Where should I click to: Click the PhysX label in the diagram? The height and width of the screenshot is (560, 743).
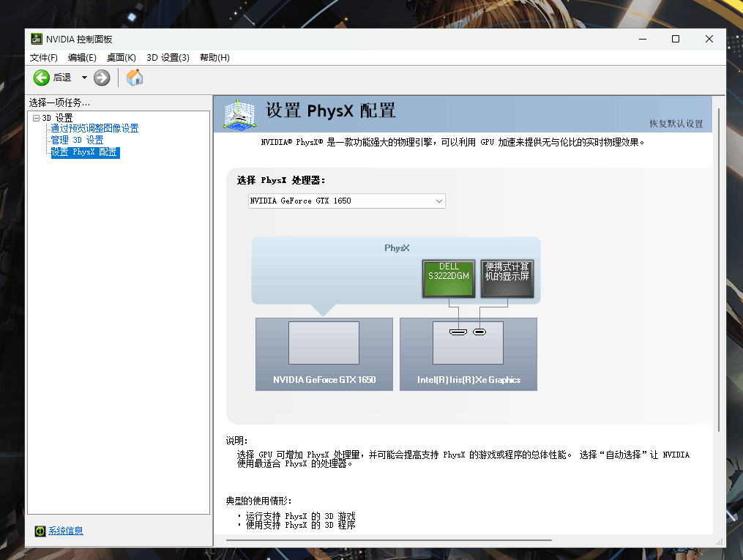(397, 248)
